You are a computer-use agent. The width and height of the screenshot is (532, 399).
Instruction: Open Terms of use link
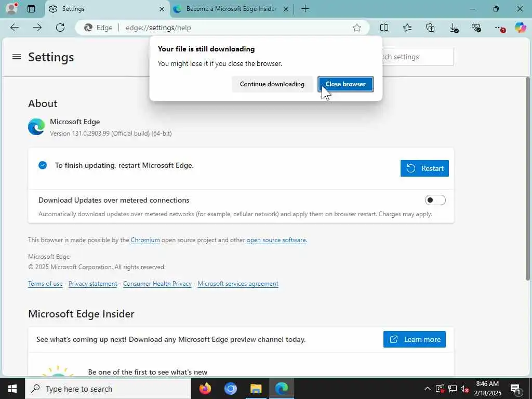46,284
